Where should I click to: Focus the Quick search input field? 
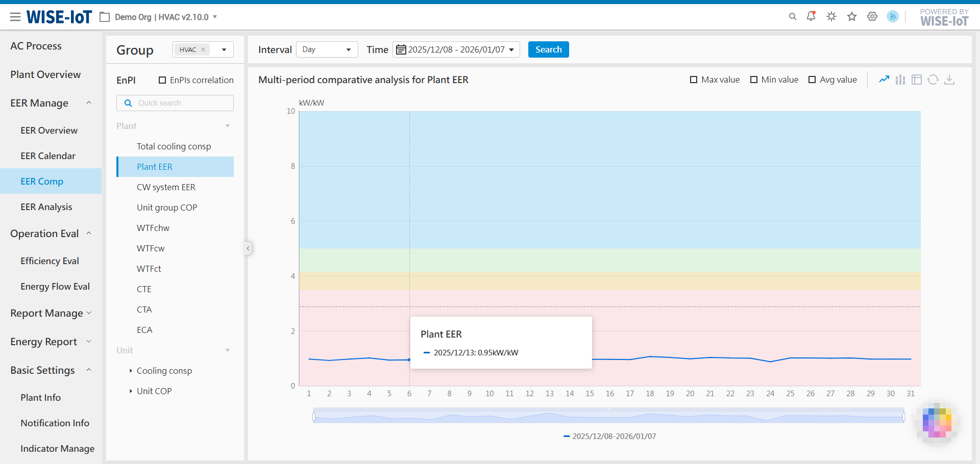[x=181, y=103]
